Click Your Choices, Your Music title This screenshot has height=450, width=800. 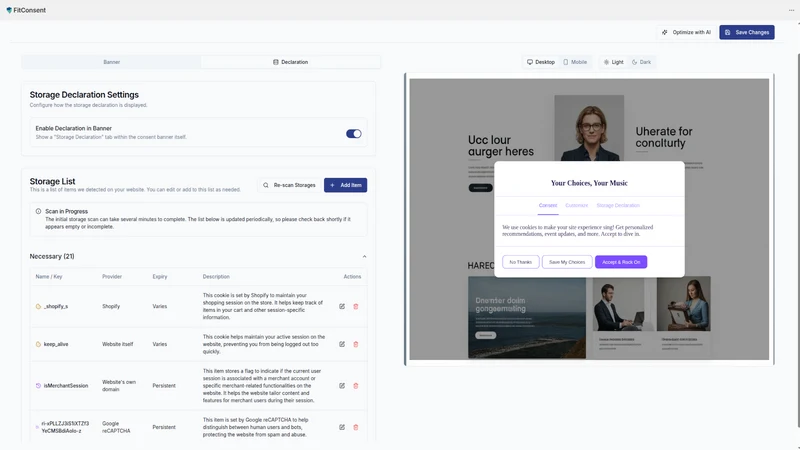click(x=589, y=183)
